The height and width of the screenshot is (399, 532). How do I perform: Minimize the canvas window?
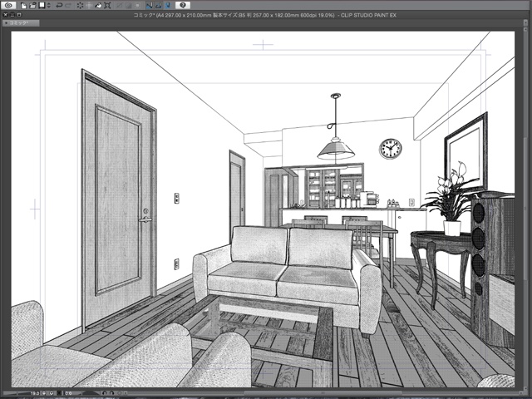click(x=12, y=15)
